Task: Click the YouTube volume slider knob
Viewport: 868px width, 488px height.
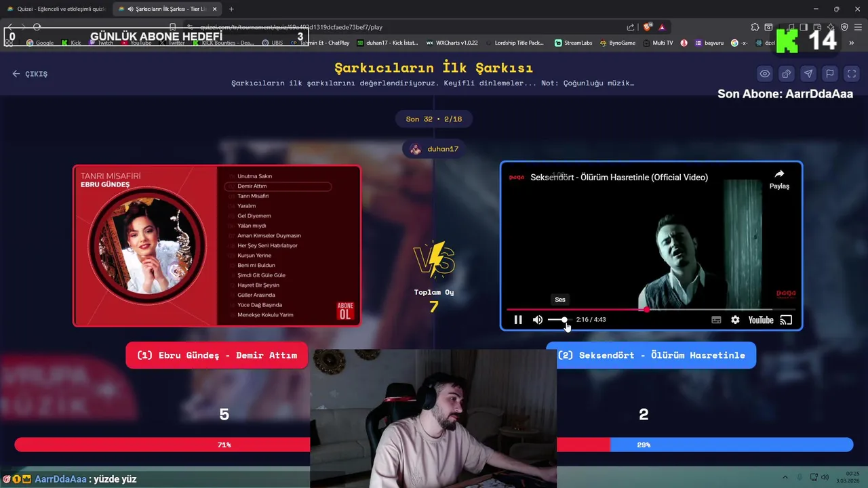Action: [x=564, y=320]
